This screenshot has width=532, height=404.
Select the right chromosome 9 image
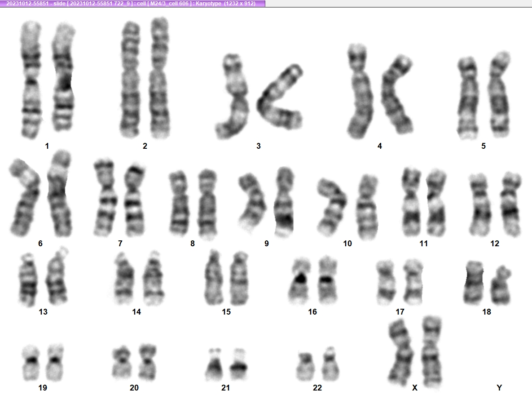284,202
